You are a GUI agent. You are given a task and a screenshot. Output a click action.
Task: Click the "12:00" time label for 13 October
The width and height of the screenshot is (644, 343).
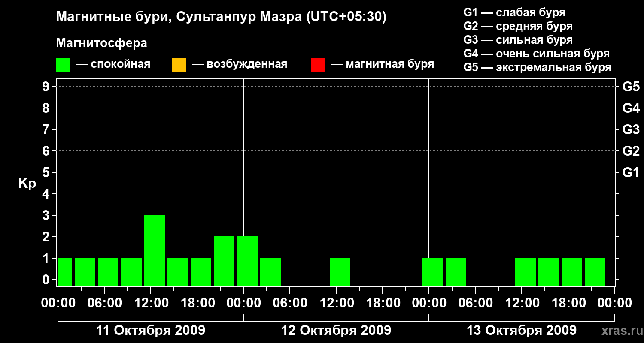[x=522, y=303]
